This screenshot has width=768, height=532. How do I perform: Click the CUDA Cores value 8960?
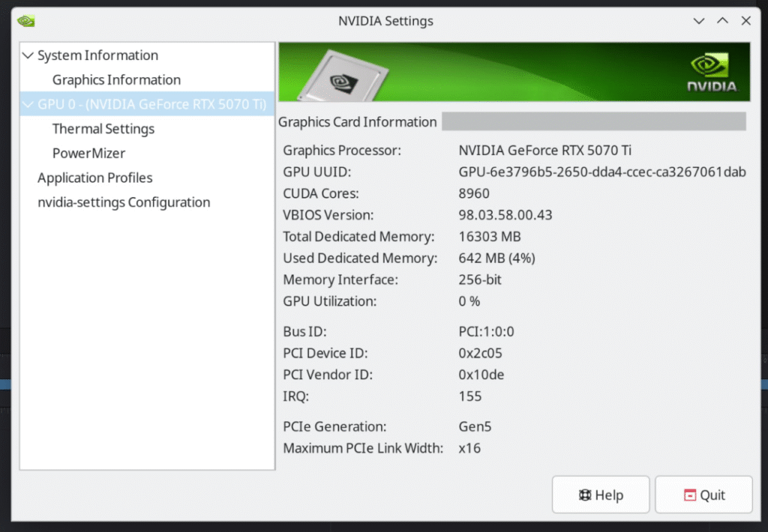point(474,193)
